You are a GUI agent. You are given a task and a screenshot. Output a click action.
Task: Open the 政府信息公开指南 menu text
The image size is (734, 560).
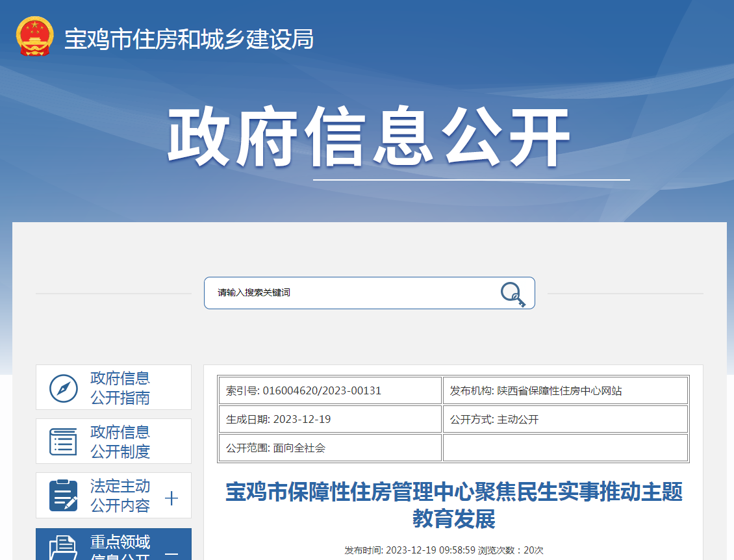pos(120,388)
